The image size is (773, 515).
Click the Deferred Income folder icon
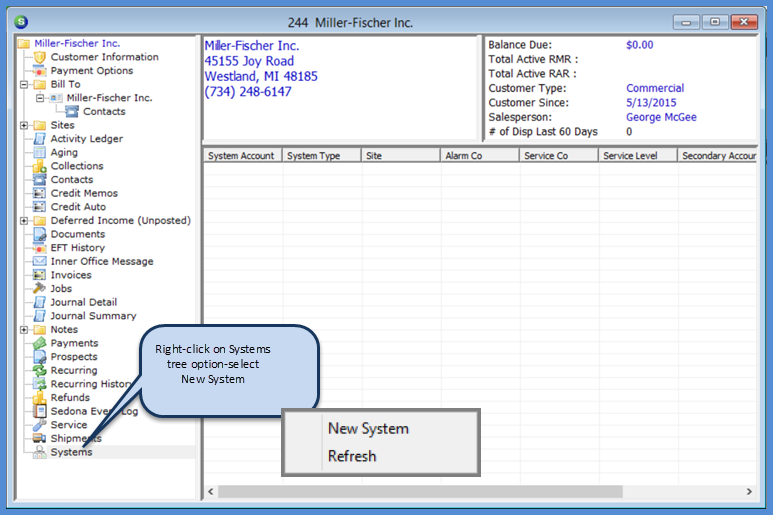[x=39, y=221]
